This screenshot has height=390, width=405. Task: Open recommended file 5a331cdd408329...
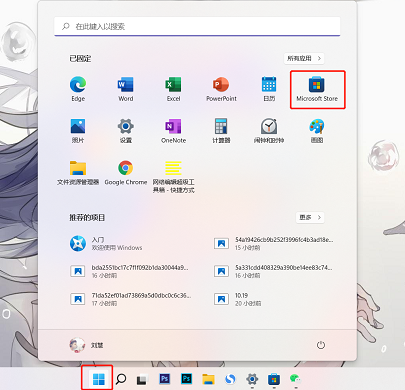pos(274,271)
